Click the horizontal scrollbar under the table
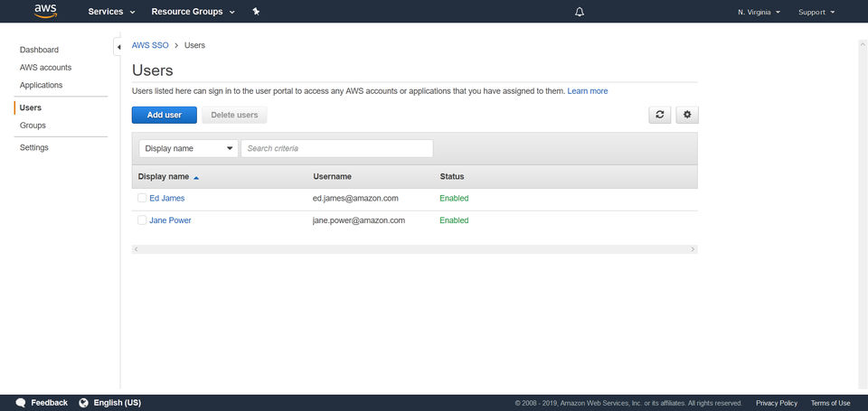 414,248
